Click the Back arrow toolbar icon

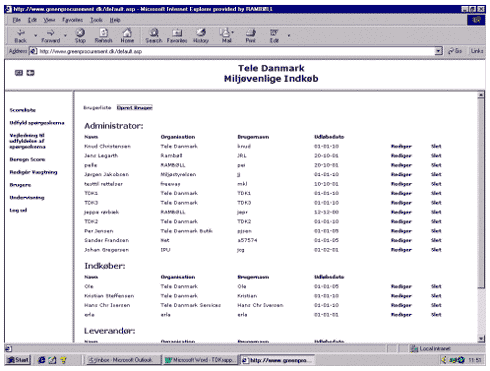click(x=21, y=33)
